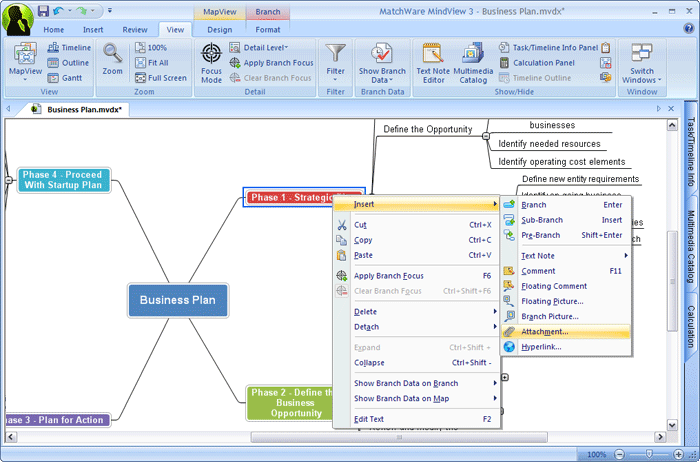Toggle the Task/Timeline Info Panel
700x462 pixels.
[x=548, y=47]
